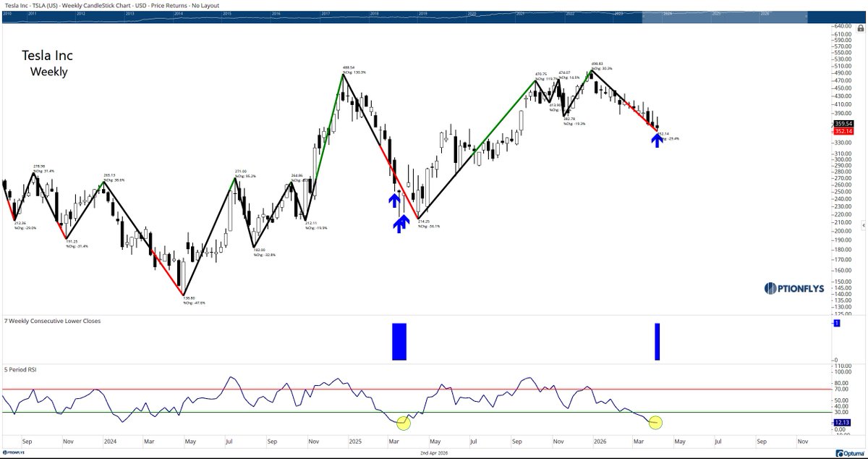
Task: Select the 'Weekly' text annotation on the chart
Action: [48, 72]
